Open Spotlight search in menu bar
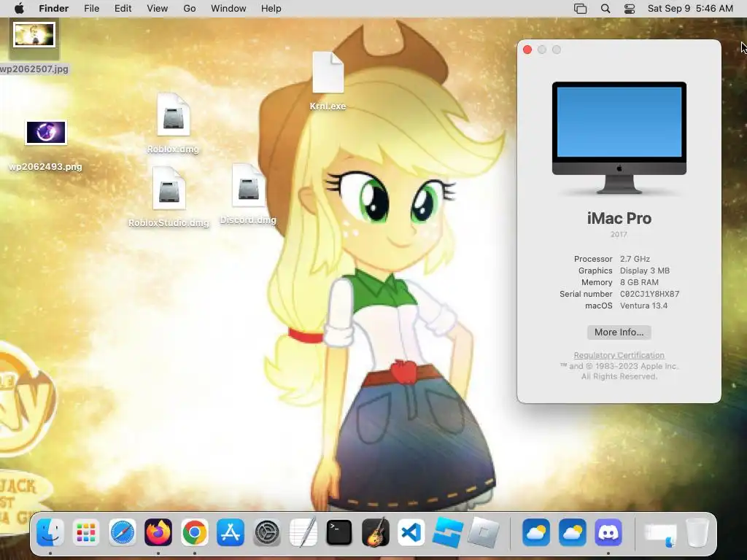747x560 pixels. point(605,9)
